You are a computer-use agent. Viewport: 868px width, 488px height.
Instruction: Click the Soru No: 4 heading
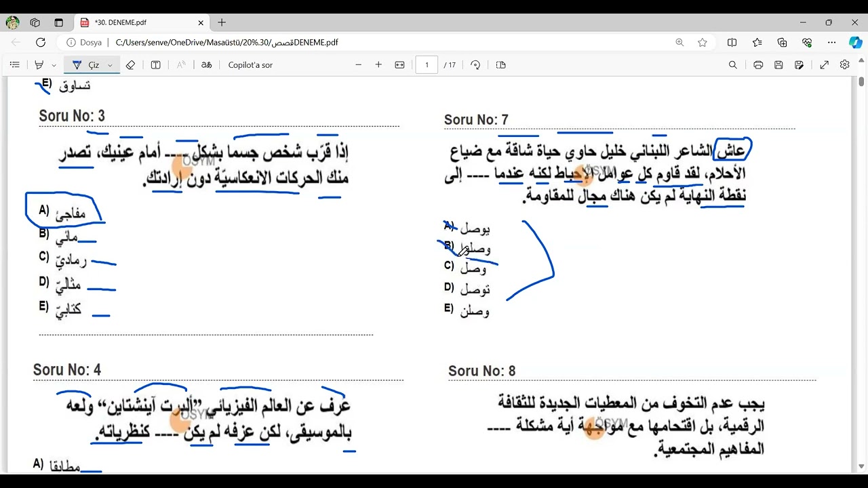point(67,370)
